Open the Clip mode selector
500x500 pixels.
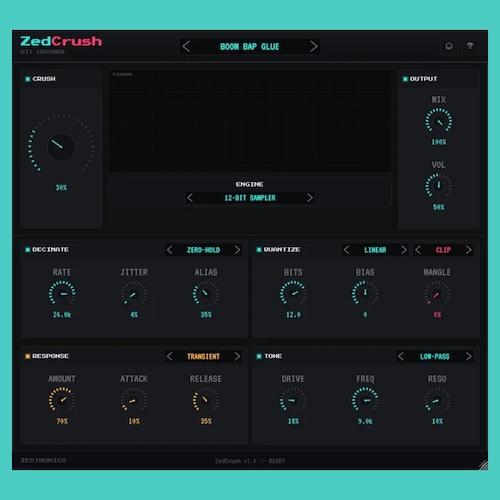443,250
